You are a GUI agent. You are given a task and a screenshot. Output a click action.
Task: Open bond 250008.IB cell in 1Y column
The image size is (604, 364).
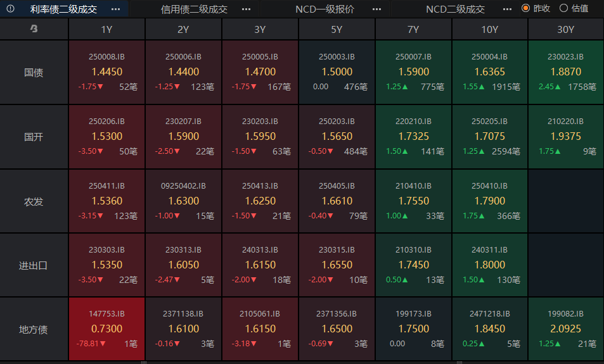pos(106,72)
